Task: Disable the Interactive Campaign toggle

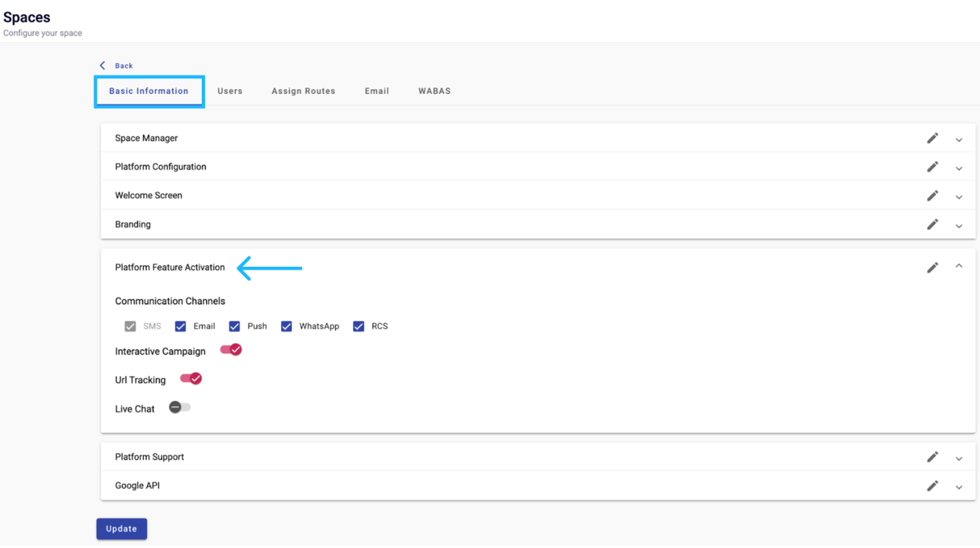Action: tap(231, 350)
